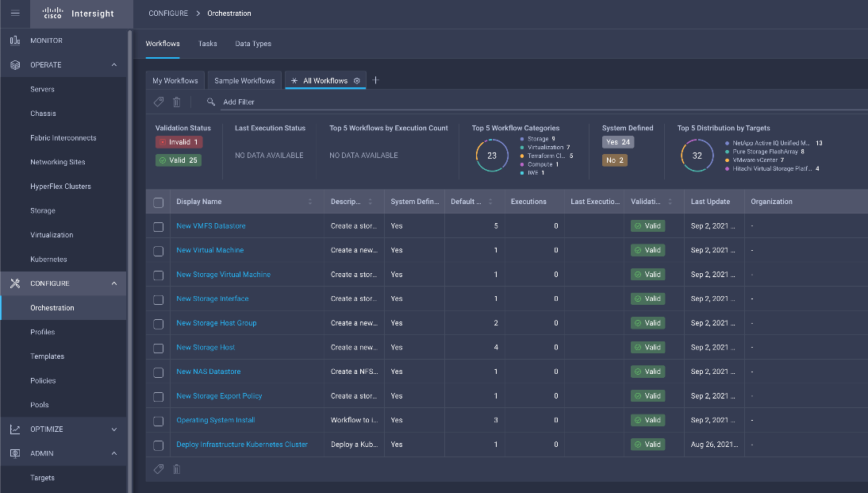The image size is (868, 493).
Task: Click the OPERATE cube icon
Action: (x=15, y=65)
